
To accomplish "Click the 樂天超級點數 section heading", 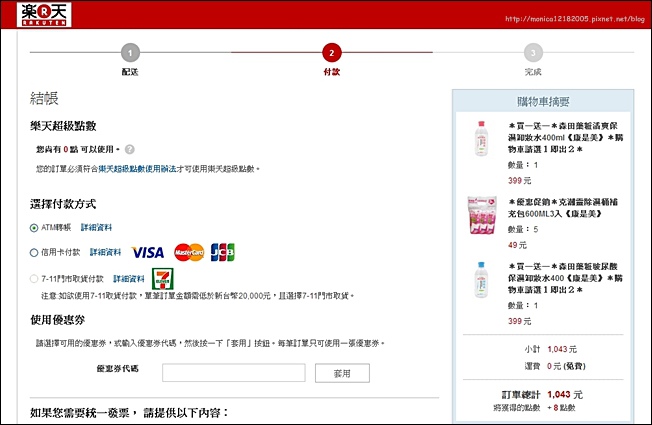I will 63,126.
